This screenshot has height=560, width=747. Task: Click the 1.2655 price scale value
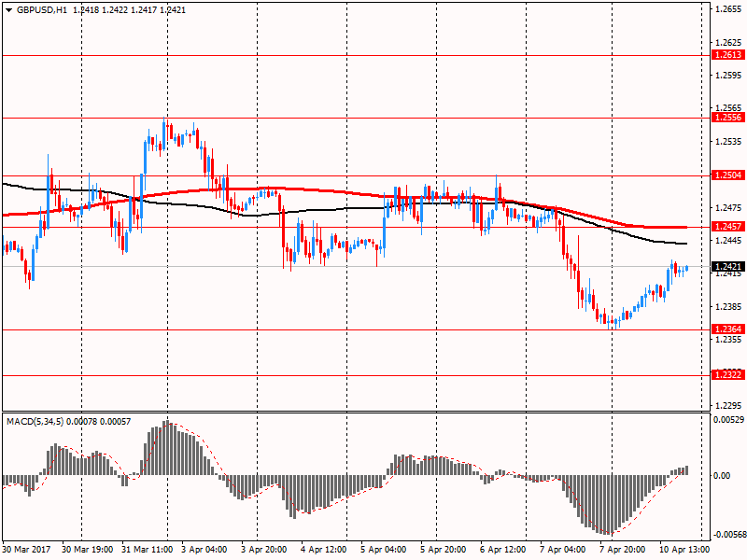click(x=729, y=9)
